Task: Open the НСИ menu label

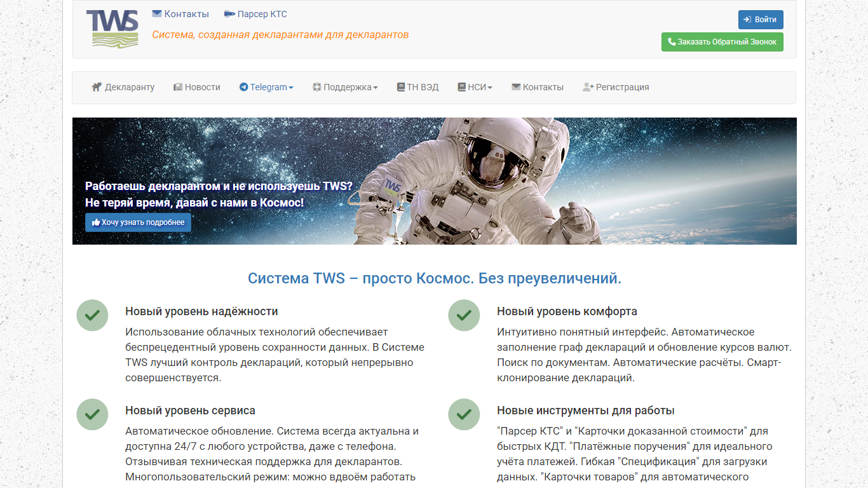Action: click(477, 87)
